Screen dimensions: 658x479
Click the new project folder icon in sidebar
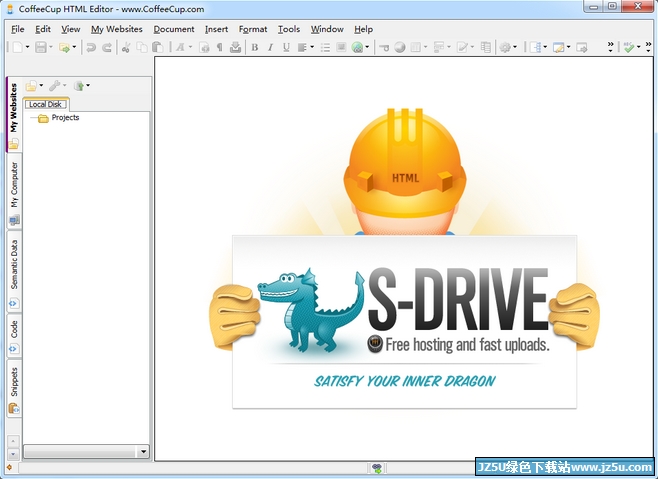point(31,86)
